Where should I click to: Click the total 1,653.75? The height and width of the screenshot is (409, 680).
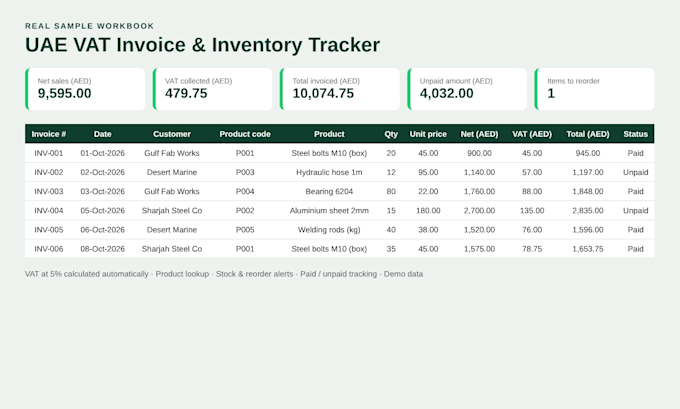(588, 249)
